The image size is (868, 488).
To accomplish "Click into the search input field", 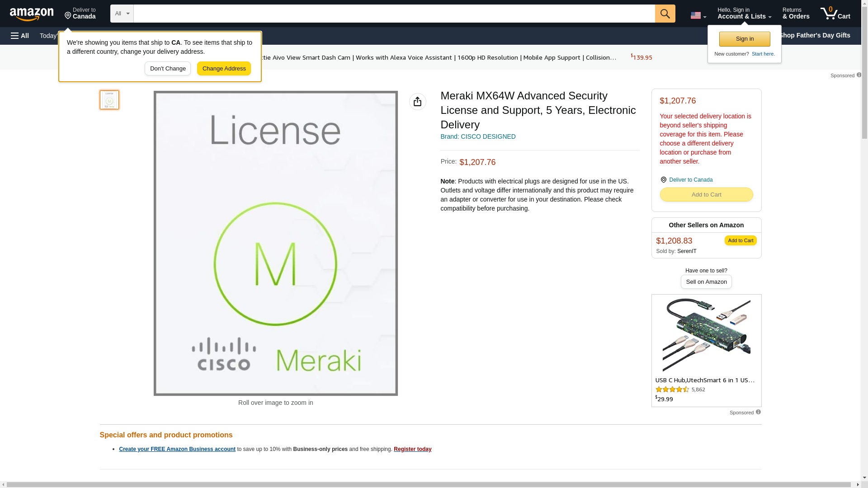I will click(393, 14).
